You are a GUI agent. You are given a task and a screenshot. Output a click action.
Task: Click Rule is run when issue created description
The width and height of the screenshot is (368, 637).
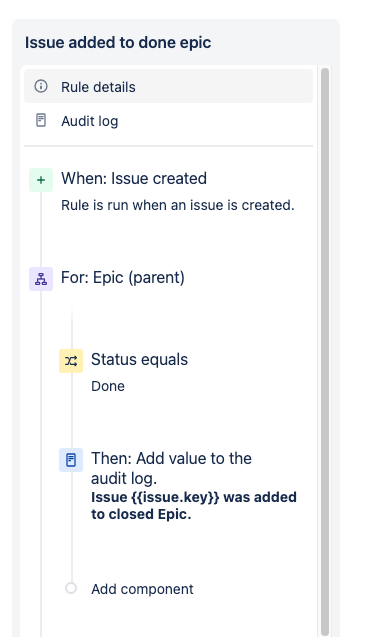click(178, 205)
